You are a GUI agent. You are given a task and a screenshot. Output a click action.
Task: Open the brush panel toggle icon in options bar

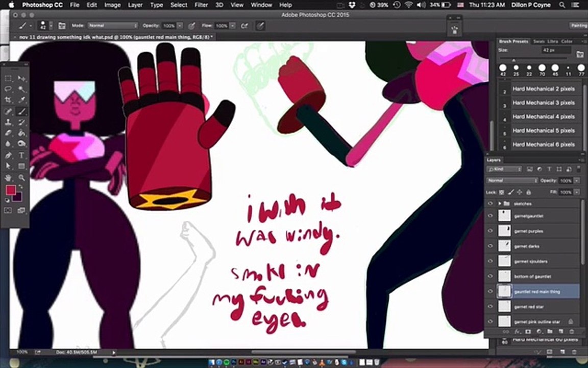click(62, 26)
